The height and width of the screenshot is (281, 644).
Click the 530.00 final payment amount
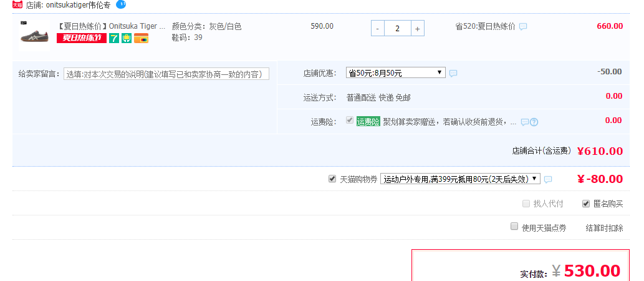pos(592,271)
